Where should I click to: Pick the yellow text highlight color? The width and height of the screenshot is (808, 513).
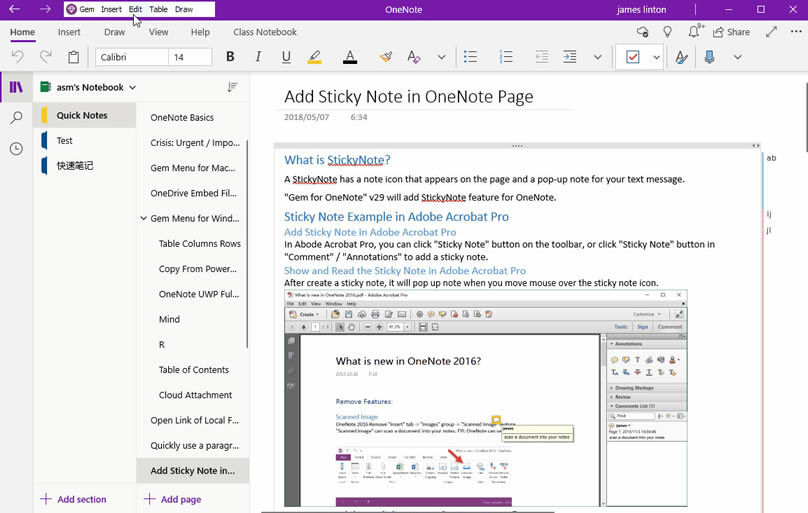(315, 57)
